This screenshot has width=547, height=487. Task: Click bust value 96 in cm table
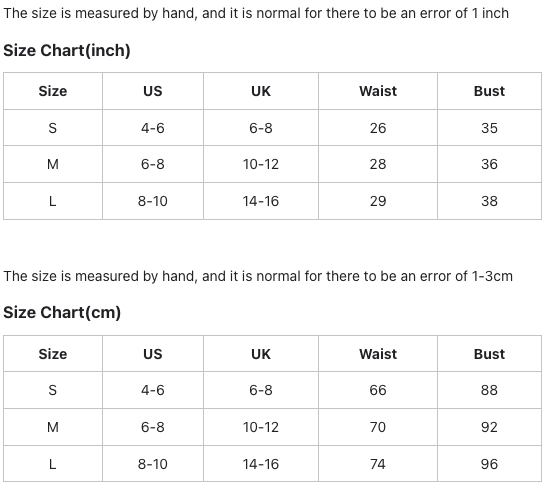pyautogui.click(x=489, y=464)
